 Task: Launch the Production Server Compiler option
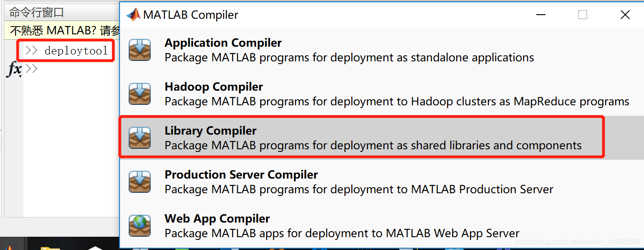(x=241, y=174)
